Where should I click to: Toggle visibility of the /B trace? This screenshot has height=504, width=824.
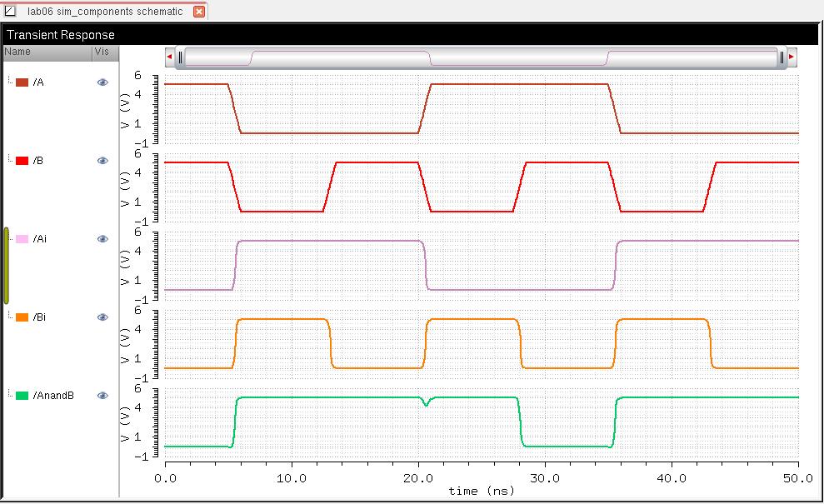click(102, 161)
